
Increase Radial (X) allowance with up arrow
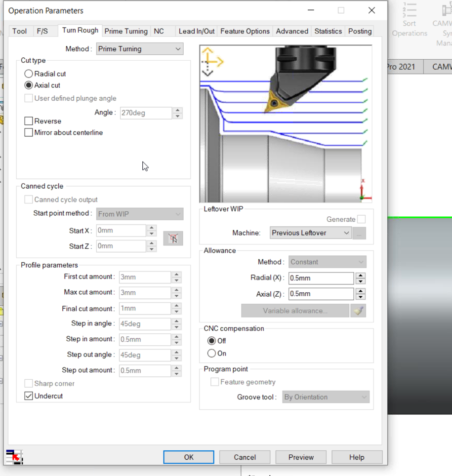coord(361,276)
